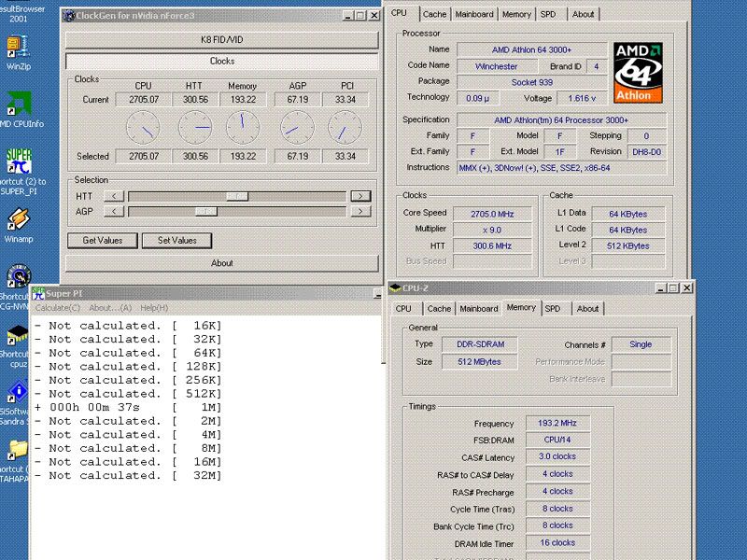Click the memory Type value DDR-SDRAM
This screenshot has height=560, width=747.
pos(480,344)
